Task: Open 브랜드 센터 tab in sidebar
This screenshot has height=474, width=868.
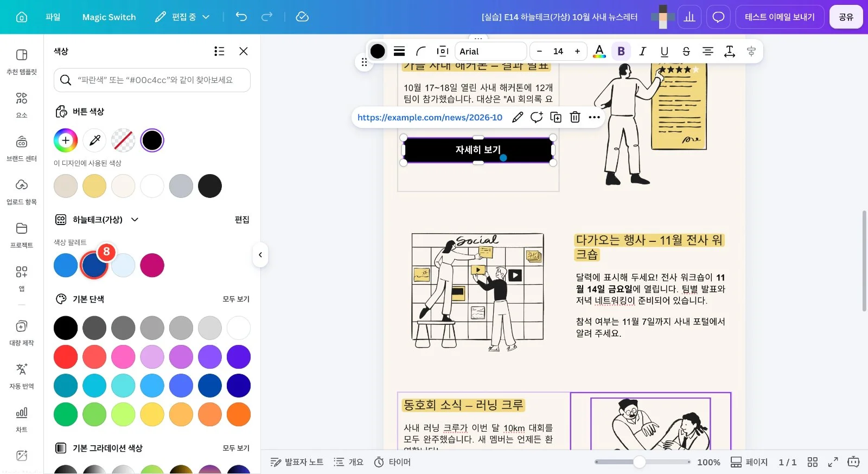Action: [22, 149]
